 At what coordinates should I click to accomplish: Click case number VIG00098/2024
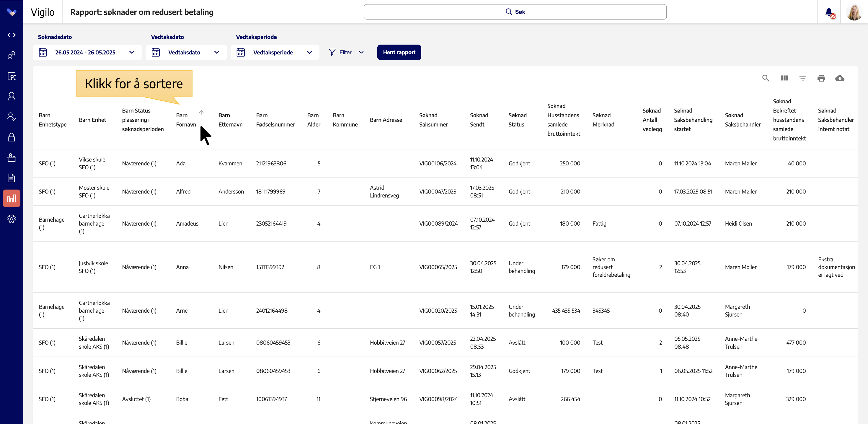click(438, 399)
